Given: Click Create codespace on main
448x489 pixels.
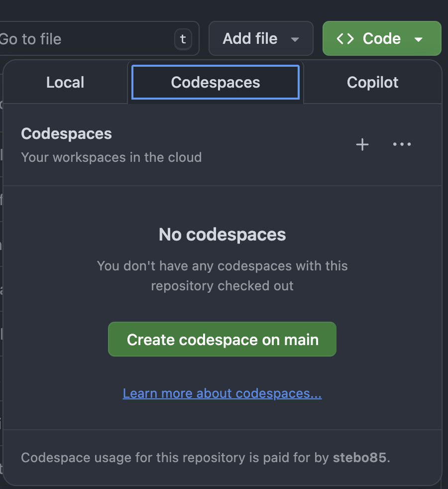Looking at the screenshot, I should (222, 339).
